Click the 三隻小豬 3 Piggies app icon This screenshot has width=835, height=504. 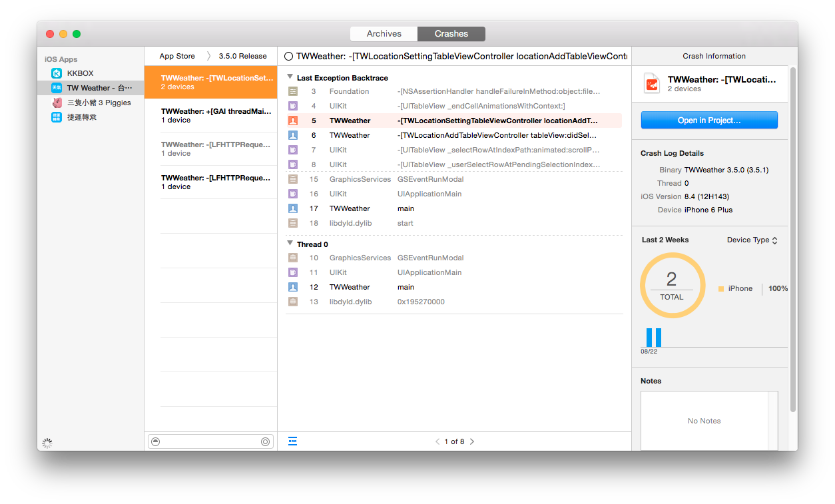pos(57,103)
